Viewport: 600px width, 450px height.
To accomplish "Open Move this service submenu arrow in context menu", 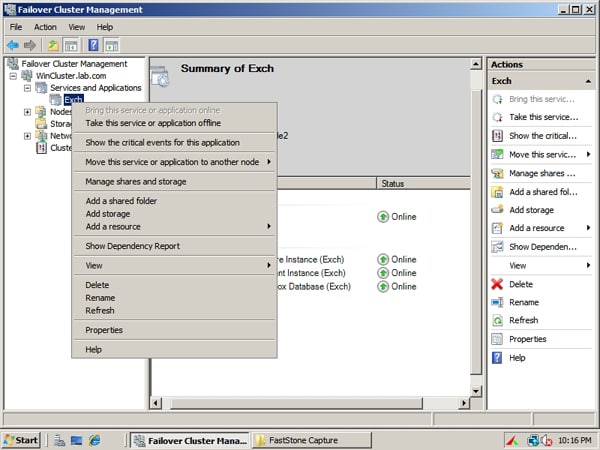I will tap(269, 162).
